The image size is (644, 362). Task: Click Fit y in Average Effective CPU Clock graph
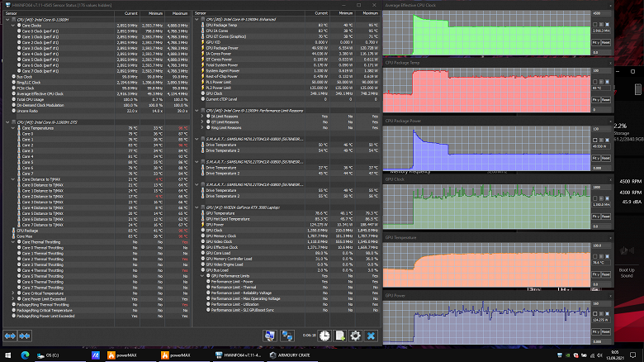596,43
